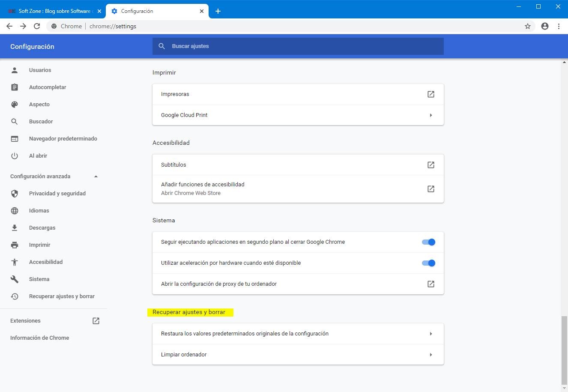Toggle hardware acceleration switch
Screen dimensions: 568x392
click(x=428, y=263)
